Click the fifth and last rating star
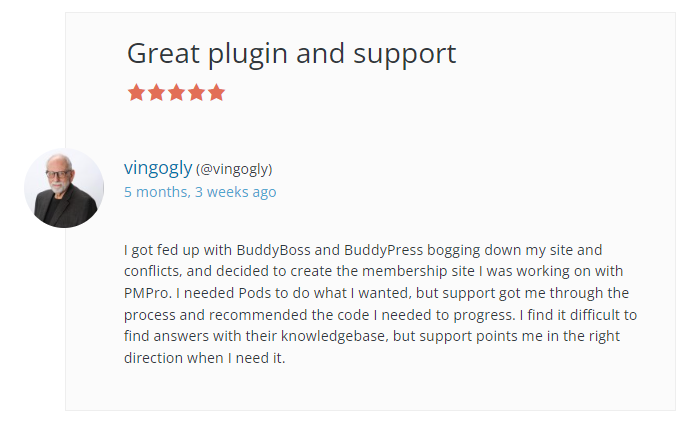Screen dimensions: 698x424 [216, 93]
